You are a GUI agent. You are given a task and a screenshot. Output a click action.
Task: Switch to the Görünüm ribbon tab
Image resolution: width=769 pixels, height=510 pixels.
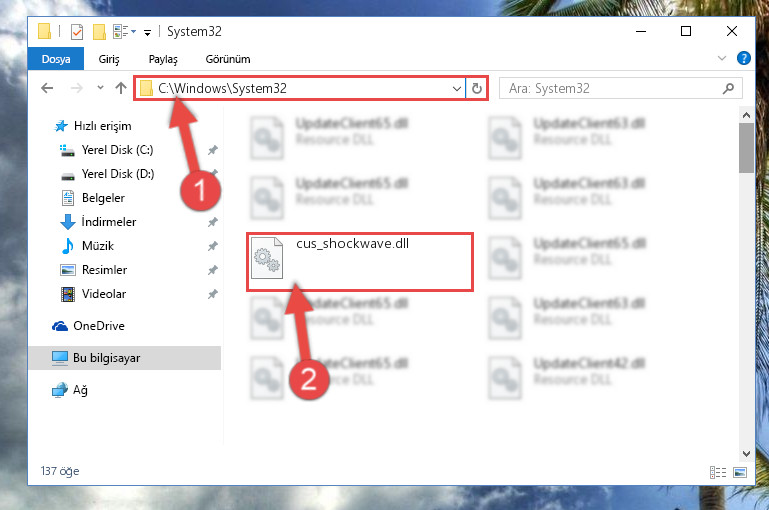point(228,59)
